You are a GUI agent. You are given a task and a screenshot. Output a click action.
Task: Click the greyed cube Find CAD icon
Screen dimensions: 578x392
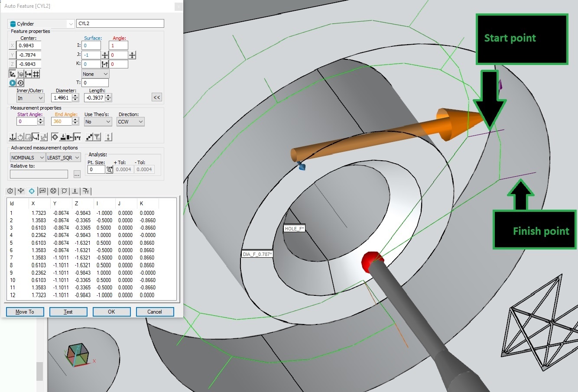20,74
